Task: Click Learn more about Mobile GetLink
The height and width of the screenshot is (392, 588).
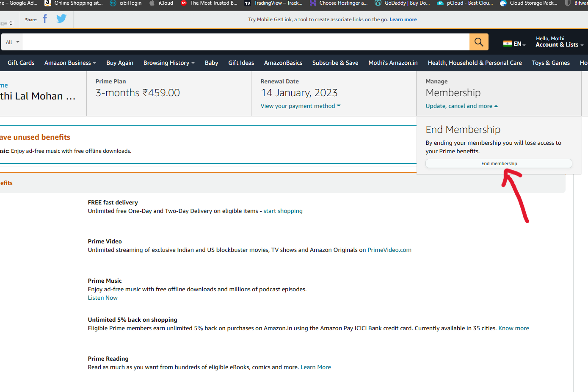Action: pyautogui.click(x=403, y=19)
